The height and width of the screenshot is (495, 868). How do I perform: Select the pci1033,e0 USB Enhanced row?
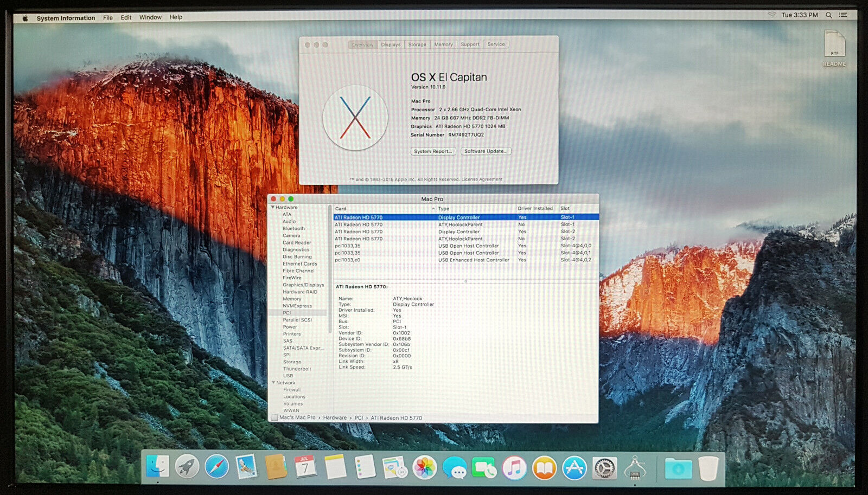click(x=466, y=260)
